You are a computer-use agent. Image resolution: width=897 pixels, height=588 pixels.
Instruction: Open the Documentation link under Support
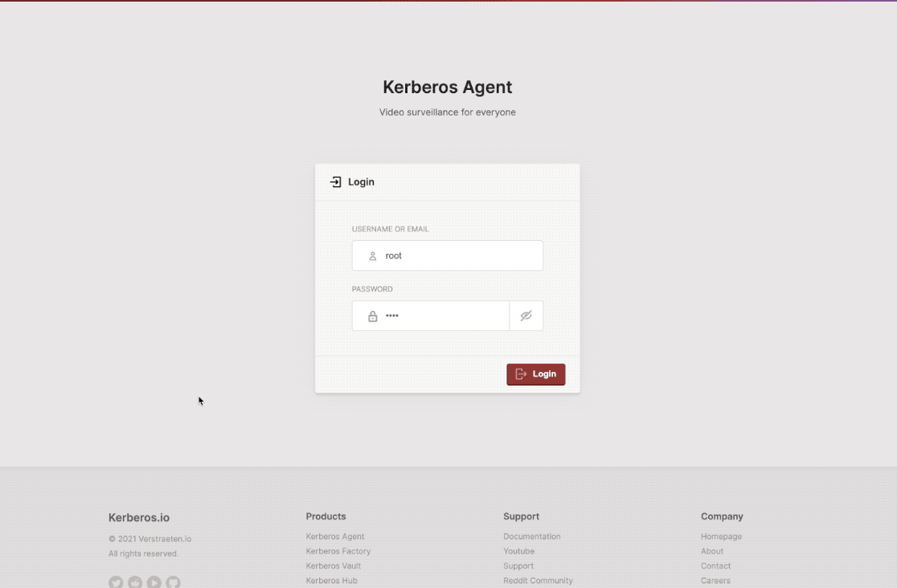532,536
